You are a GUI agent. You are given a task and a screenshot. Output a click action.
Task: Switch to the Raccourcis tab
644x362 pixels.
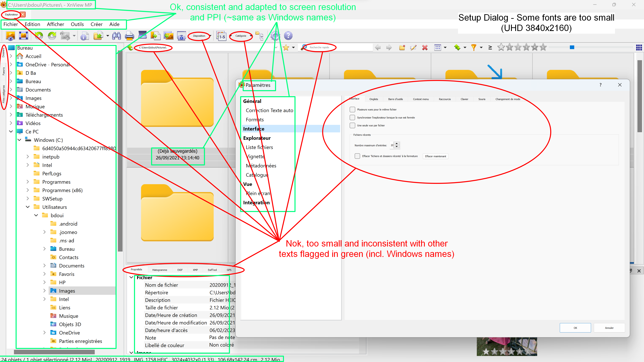[x=444, y=99]
